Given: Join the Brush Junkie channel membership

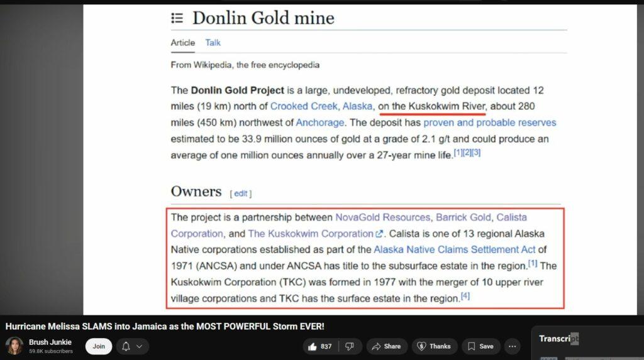Looking at the screenshot, I should click(x=99, y=346).
